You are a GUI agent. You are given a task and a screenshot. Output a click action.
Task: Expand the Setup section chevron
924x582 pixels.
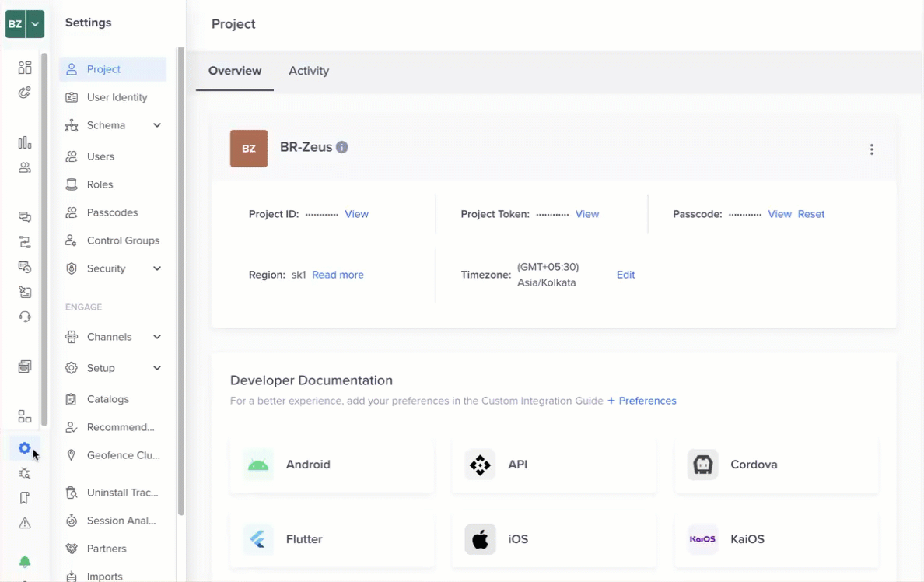tap(157, 368)
